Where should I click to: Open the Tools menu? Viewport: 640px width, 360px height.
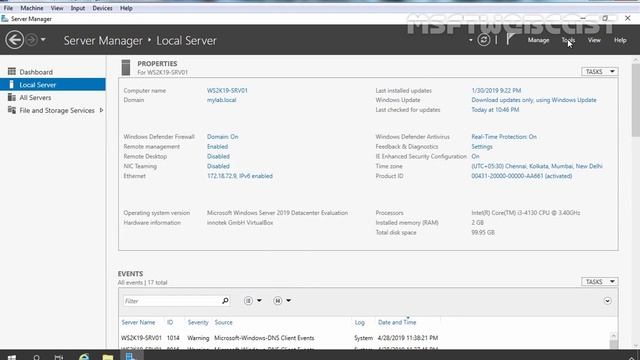[568, 40]
